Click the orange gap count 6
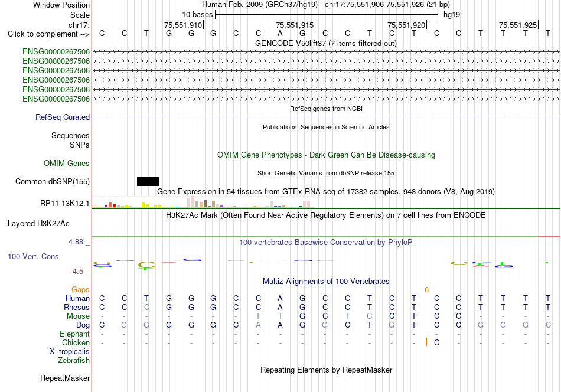561x392 pixels. click(426, 290)
